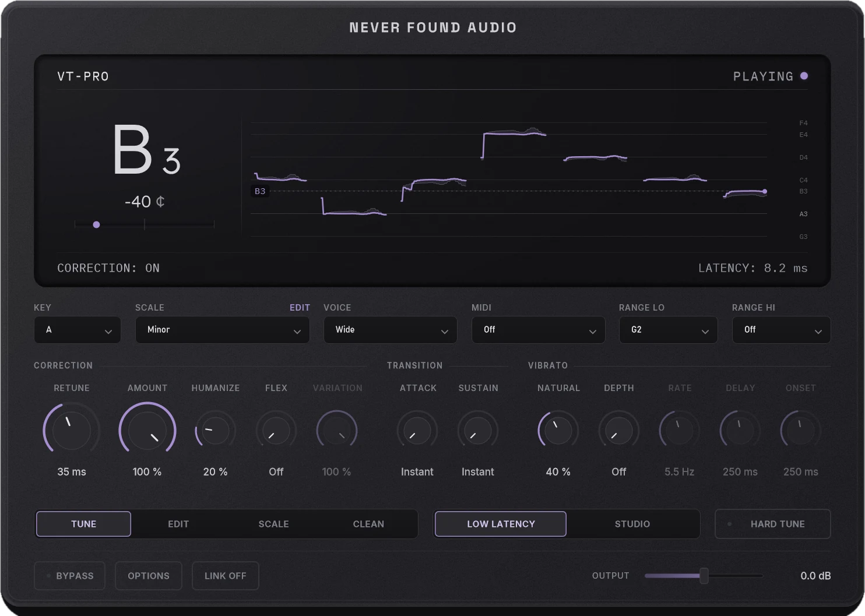This screenshot has width=865, height=616.
Task: Open the Key dropdown set to A
Action: coord(78,330)
